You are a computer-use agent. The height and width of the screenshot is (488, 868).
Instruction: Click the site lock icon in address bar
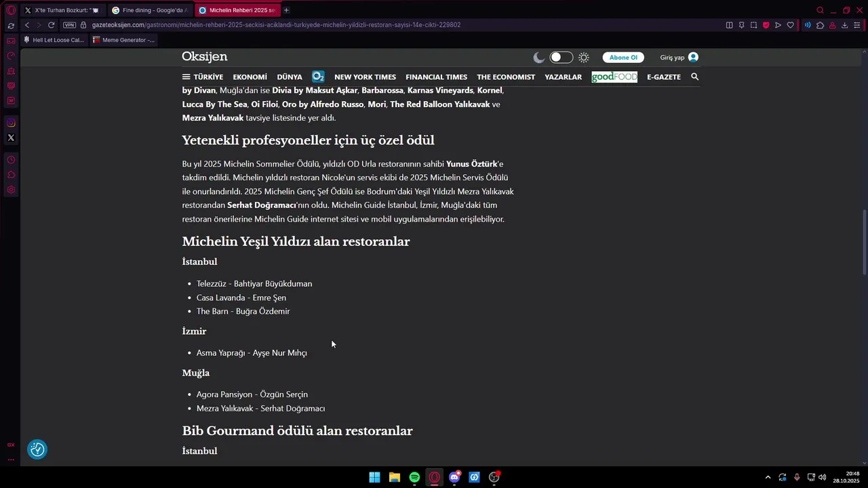[x=83, y=25]
